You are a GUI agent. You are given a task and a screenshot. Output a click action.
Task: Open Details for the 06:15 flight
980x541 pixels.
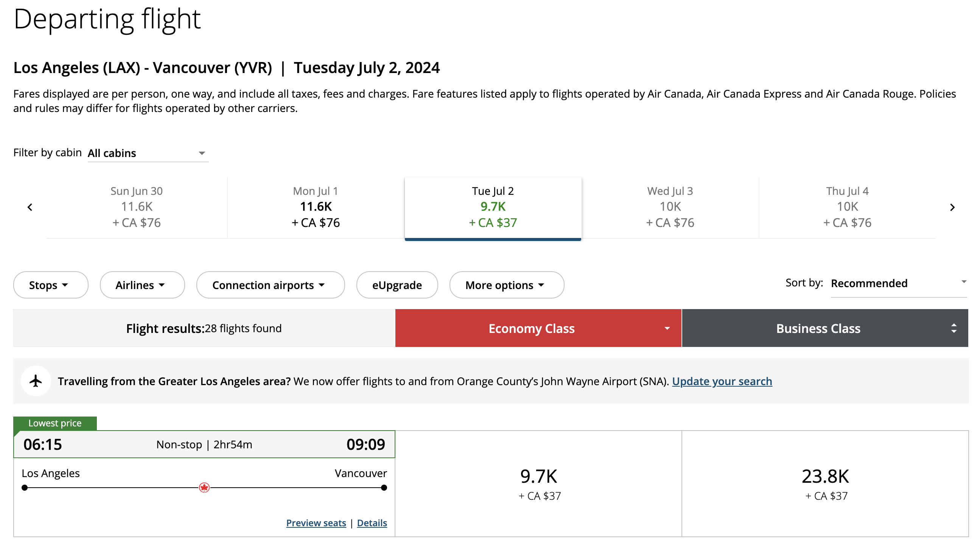click(372, 523)
